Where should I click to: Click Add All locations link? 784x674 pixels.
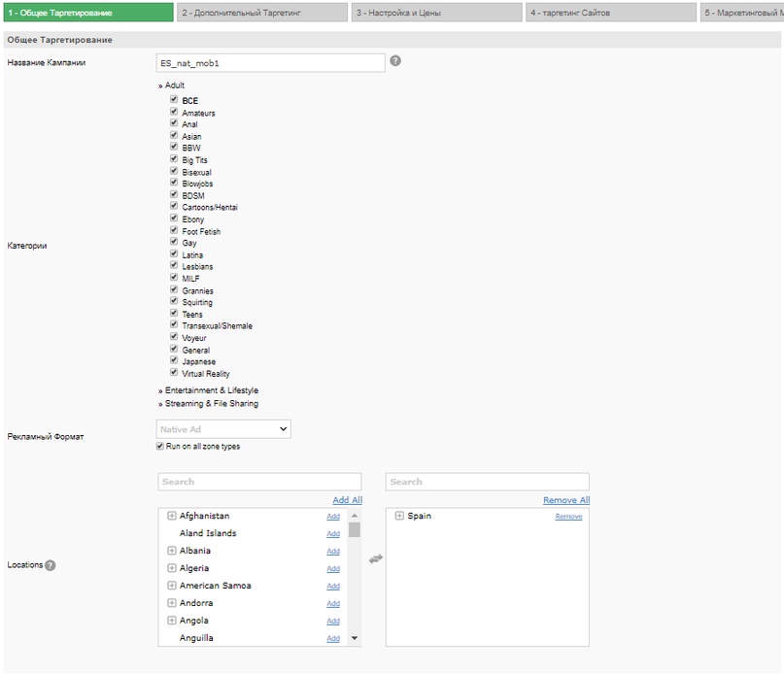pyautogui.click(x=348, y=500)
